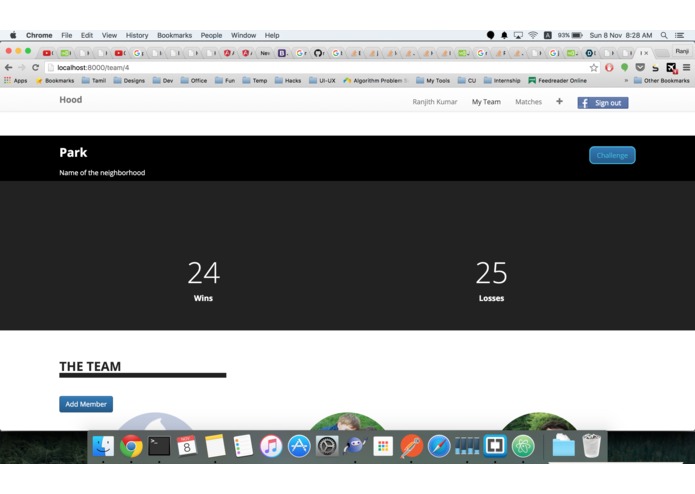Open Calendar from the dock
Screen dimensions: 695x494
pos(187,446)
